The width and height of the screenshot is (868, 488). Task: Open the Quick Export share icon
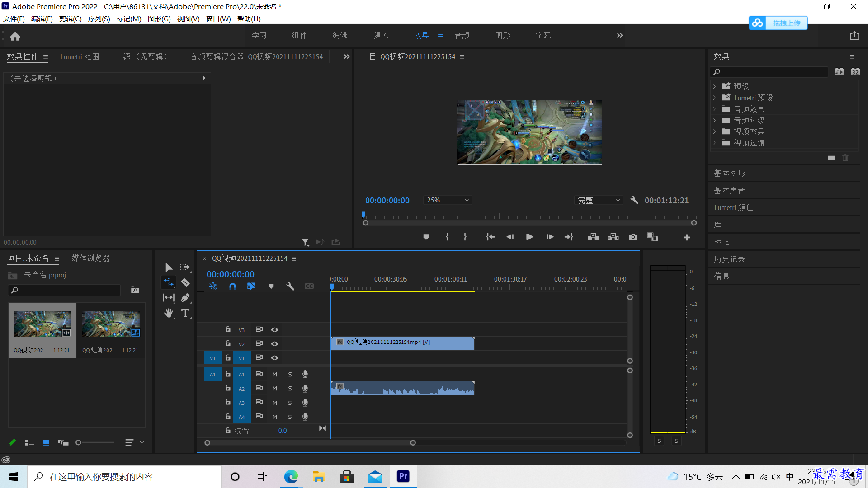(x=854, y=36)
